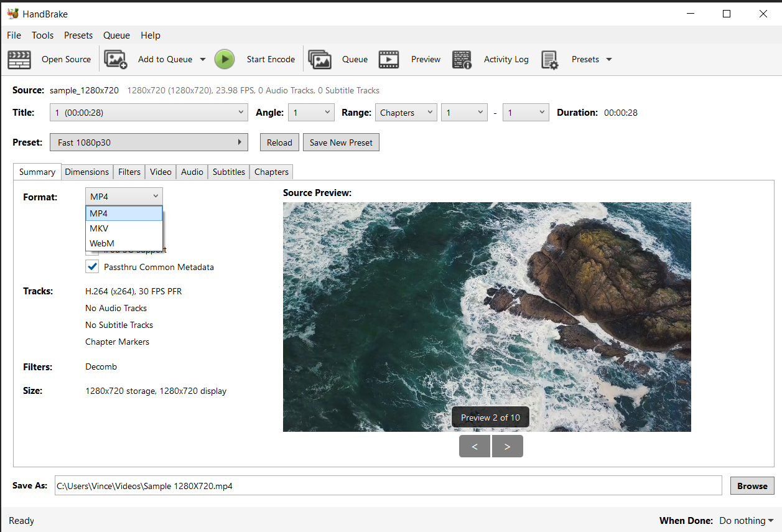Click Browse to choose save location
The width and height of the screenshot is (782, 532).
click(x=752, y=485)
